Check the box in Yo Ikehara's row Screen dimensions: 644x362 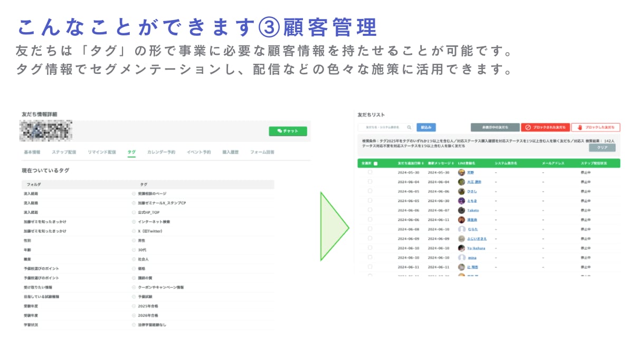point(370,249)
